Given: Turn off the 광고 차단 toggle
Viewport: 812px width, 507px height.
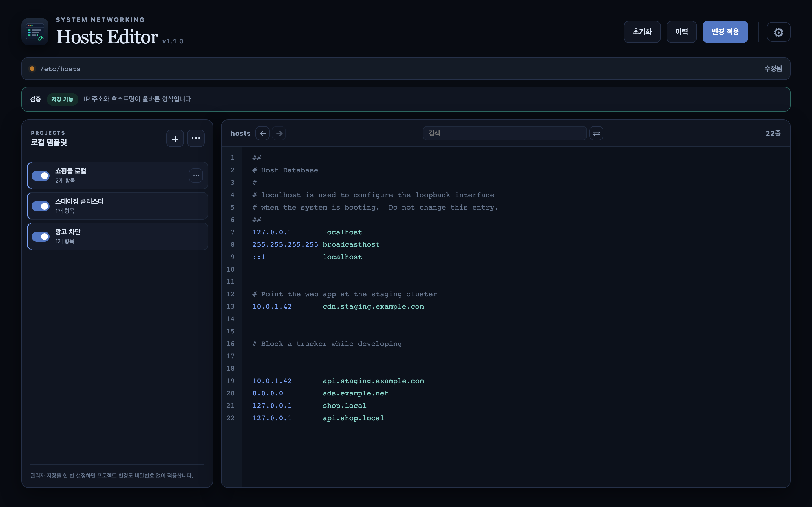Looking at the screenshot, I should 41,236.
